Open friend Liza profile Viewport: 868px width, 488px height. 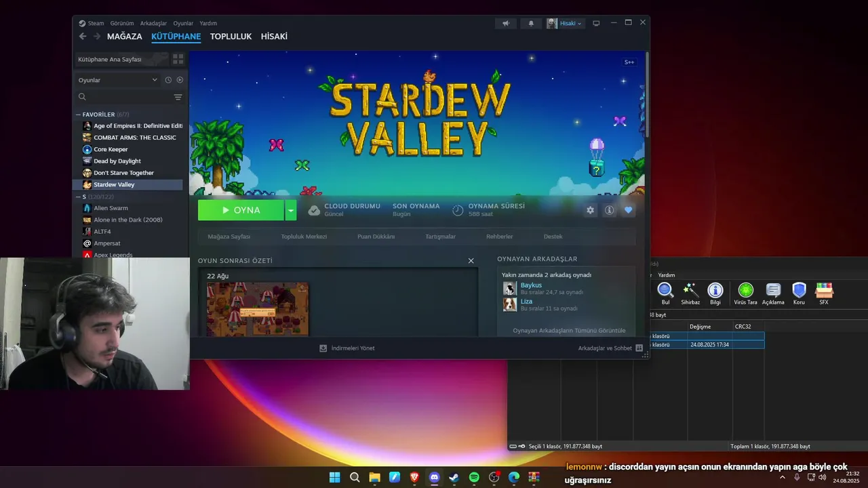[526, 302]
